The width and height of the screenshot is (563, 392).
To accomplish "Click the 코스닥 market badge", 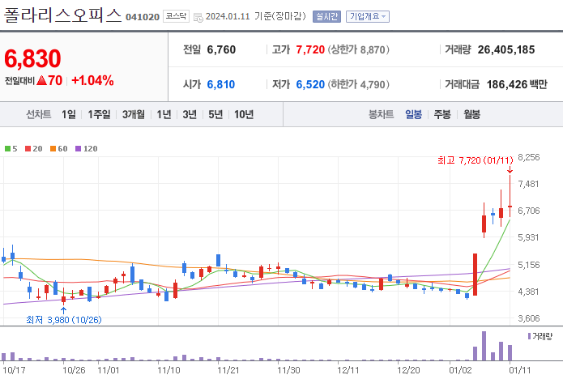I will click(176, 16).
